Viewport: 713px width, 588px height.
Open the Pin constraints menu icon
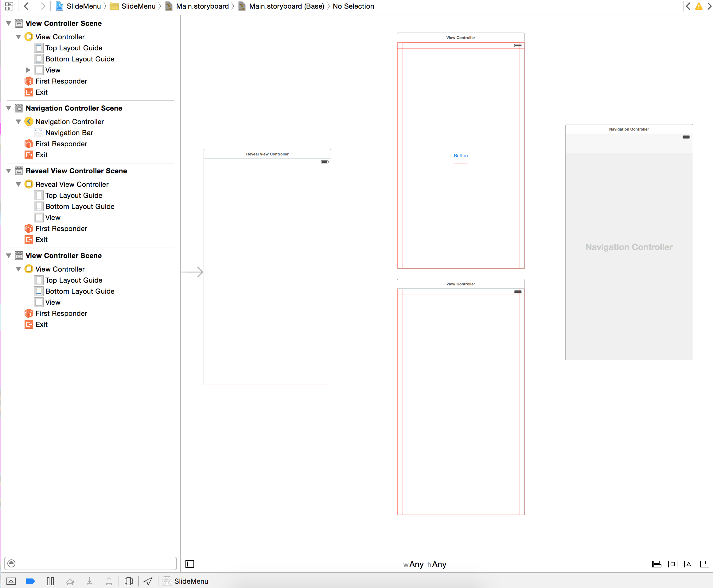(x=672, y=564)
